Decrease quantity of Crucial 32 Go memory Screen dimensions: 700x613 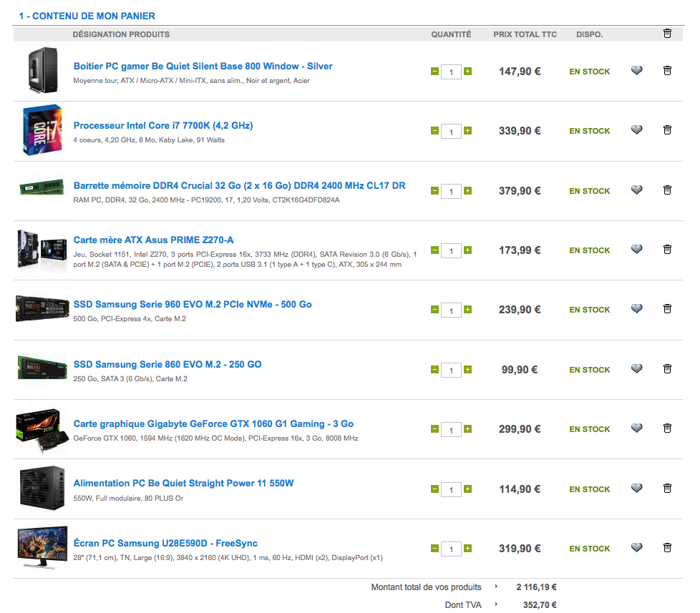[x=434, y=191]
